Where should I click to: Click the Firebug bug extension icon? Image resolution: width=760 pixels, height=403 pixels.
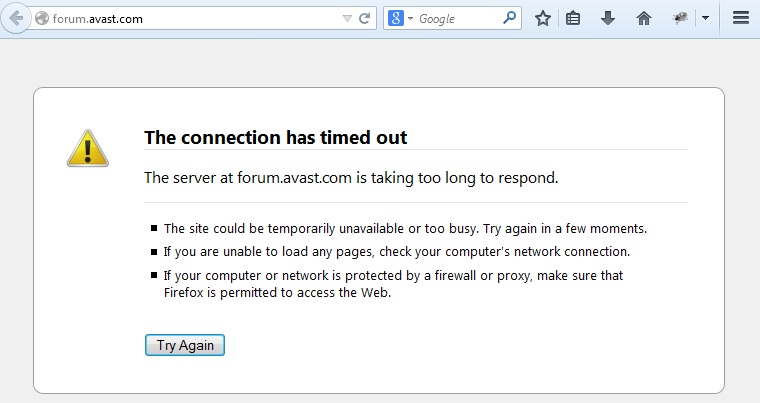point(681,18)
